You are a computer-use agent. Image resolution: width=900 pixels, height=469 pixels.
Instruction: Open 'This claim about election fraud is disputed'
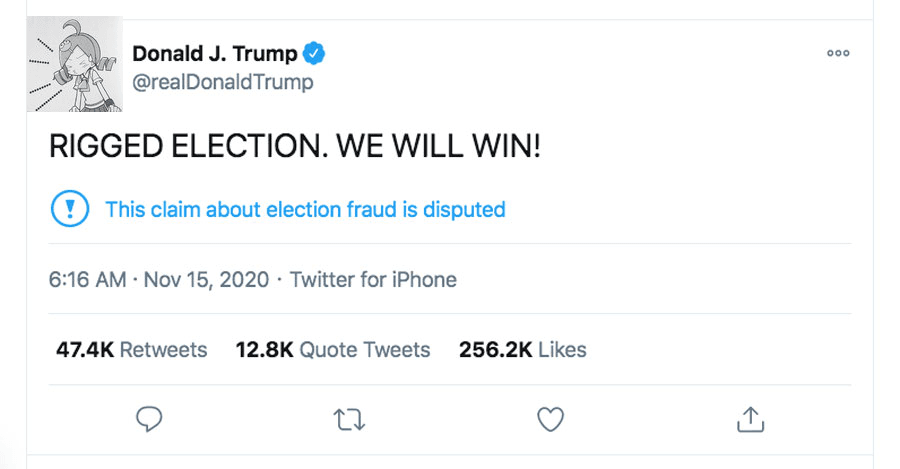pyautogui.click(x=305, y=210)
